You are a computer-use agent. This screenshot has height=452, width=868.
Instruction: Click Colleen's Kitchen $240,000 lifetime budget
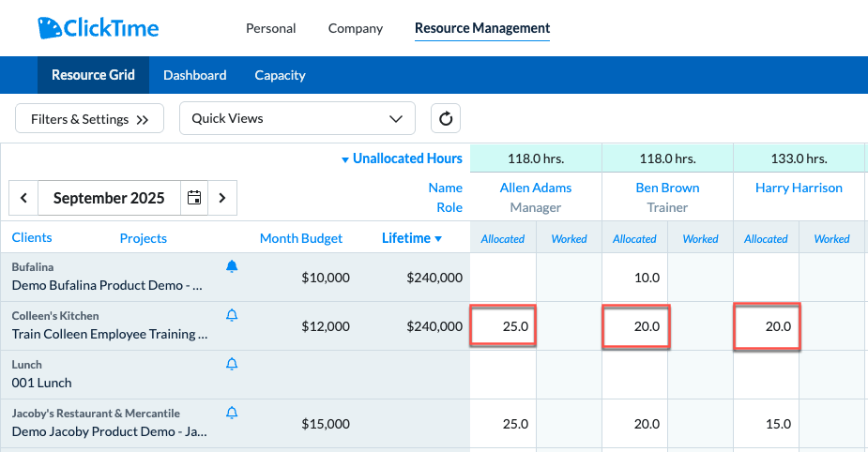click(x=434, y=326)
